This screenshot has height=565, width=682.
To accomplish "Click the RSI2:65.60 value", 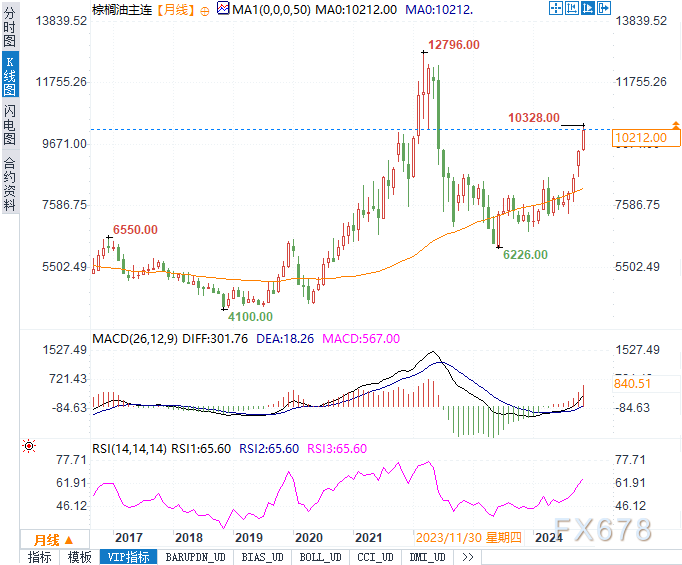I will [x=269, y=448].
